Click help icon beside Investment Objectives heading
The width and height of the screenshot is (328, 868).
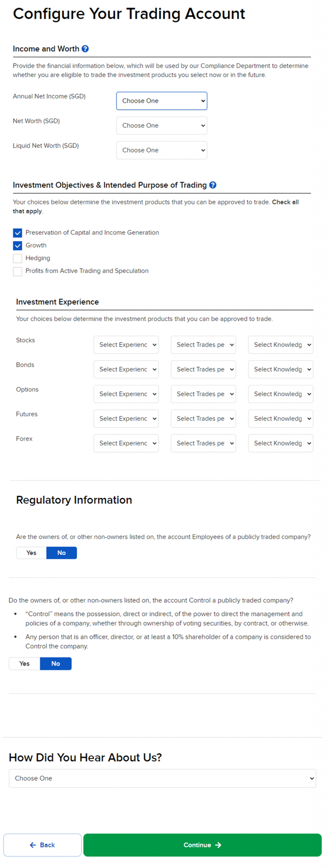[x=213, y=185]
